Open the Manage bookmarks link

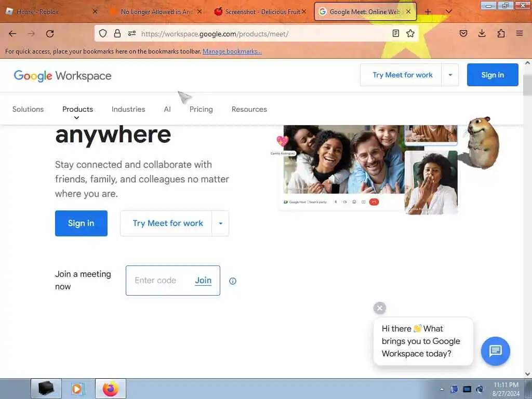tap(232, 51)
